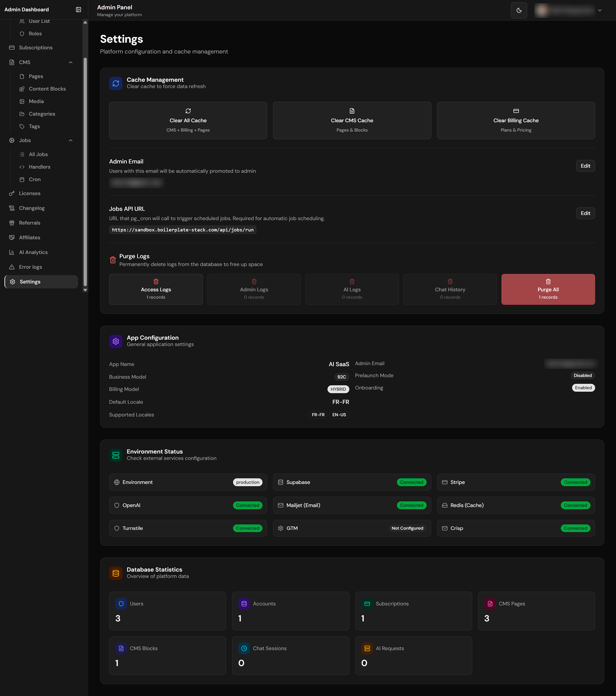Viewport: 616px width, 696px height.
Task: Click Stripe Connected status badge
Action: coord(576,482)
